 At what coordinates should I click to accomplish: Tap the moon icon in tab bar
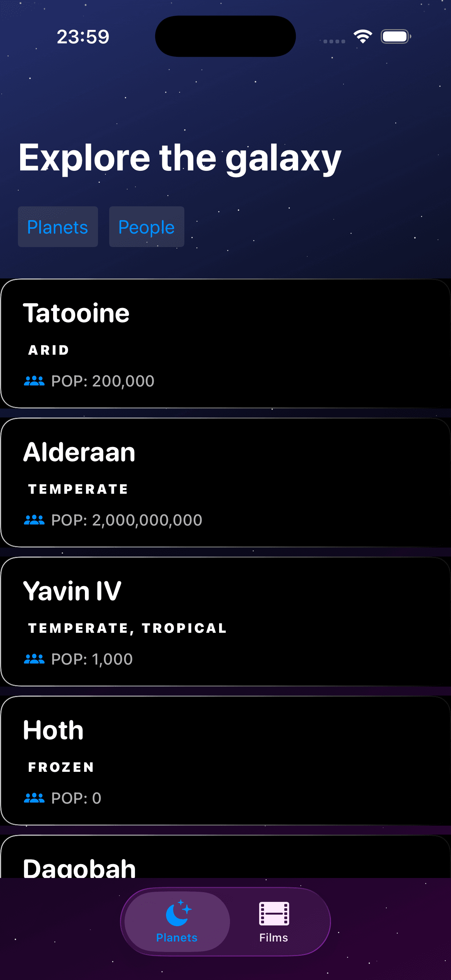pos(178,913)
